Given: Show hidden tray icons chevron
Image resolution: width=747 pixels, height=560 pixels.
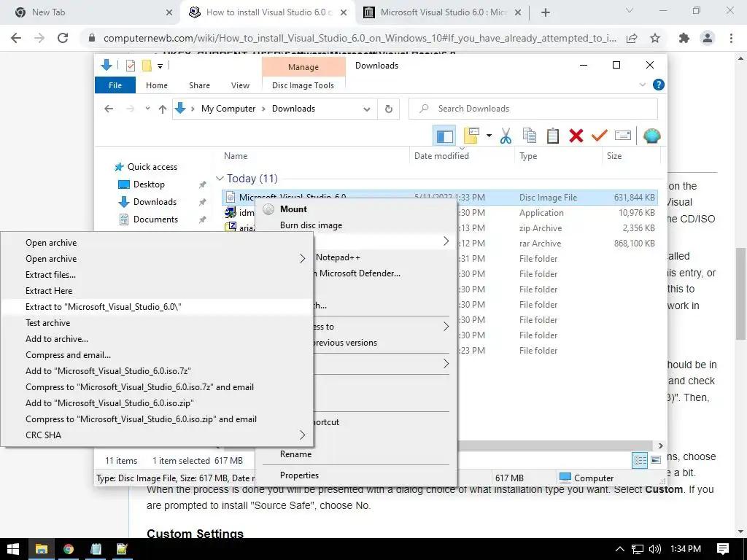Looking at the screenshot, I should [x=619, y=549].
